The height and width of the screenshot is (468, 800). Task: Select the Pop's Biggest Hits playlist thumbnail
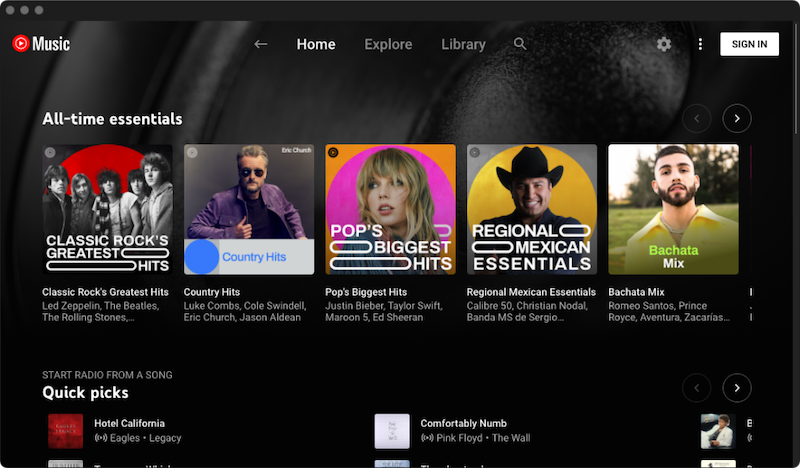[390, 209]
